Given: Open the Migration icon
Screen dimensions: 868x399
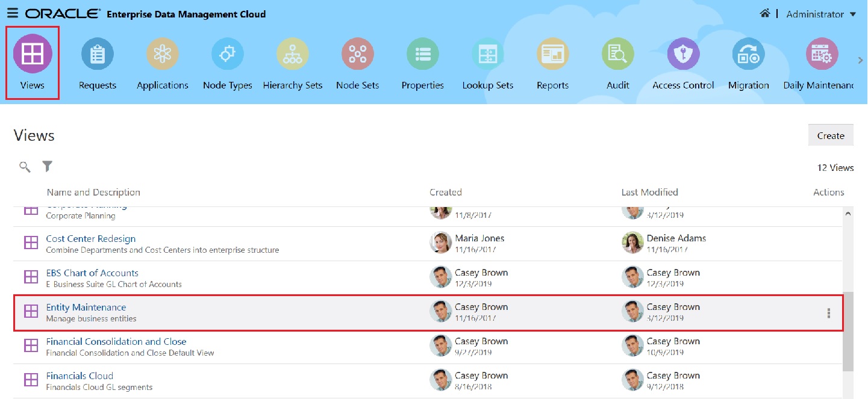Looking at the screenshot, I should coord(749,54).
